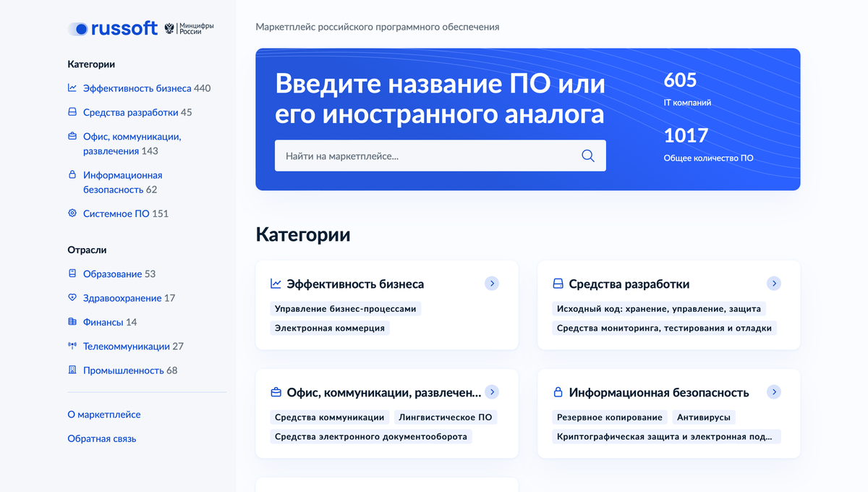
Task: Click the 605 IT компаний counter
Action: tap(687, 89)
